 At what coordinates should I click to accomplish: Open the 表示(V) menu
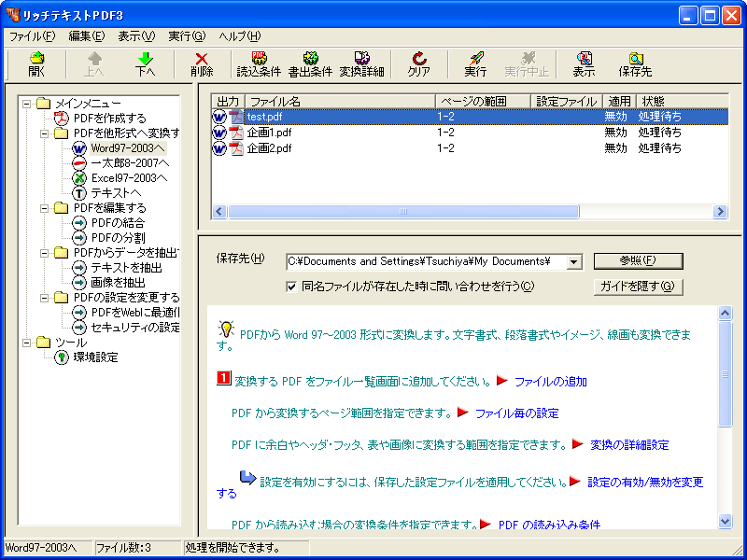(x=136, y=36)
